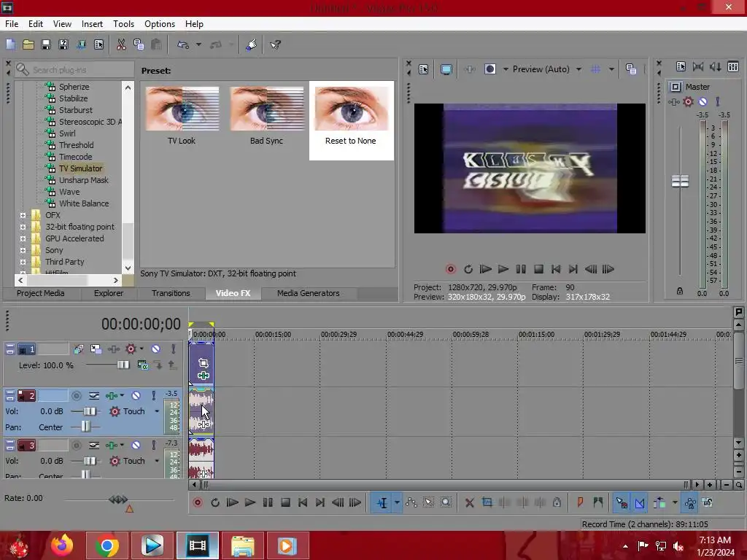
Task: Open Touch automation dropdown on track 3
Action: [x=157, y=461]
